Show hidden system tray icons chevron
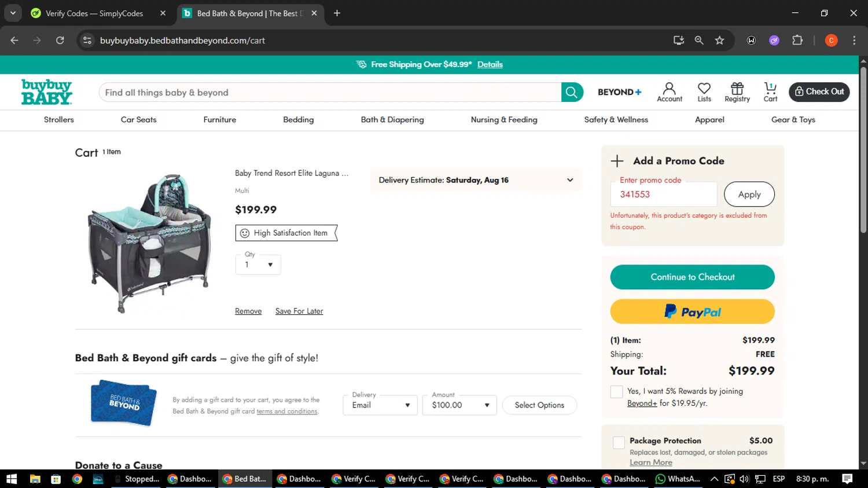 coord(715,479)
